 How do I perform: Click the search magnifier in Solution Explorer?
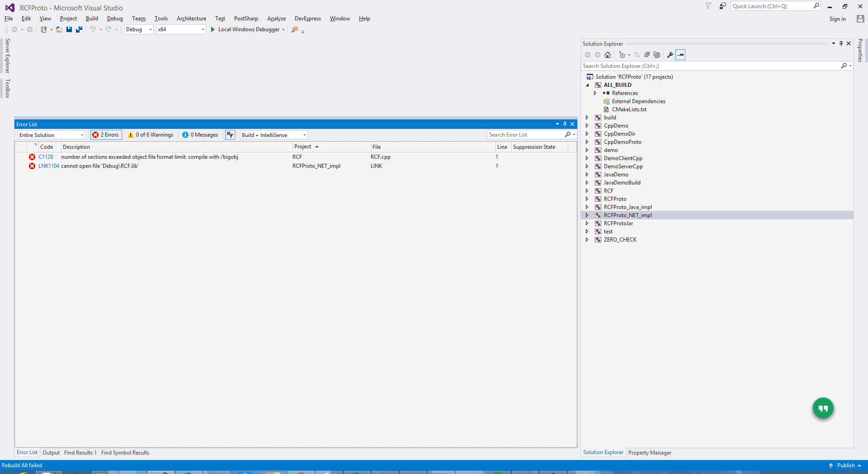[844, 66]
